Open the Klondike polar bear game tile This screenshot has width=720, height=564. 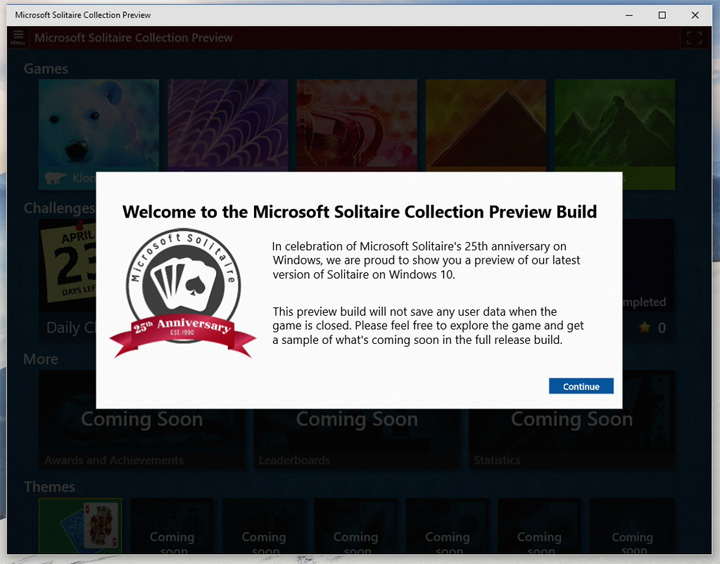click(x=98, y=125)
